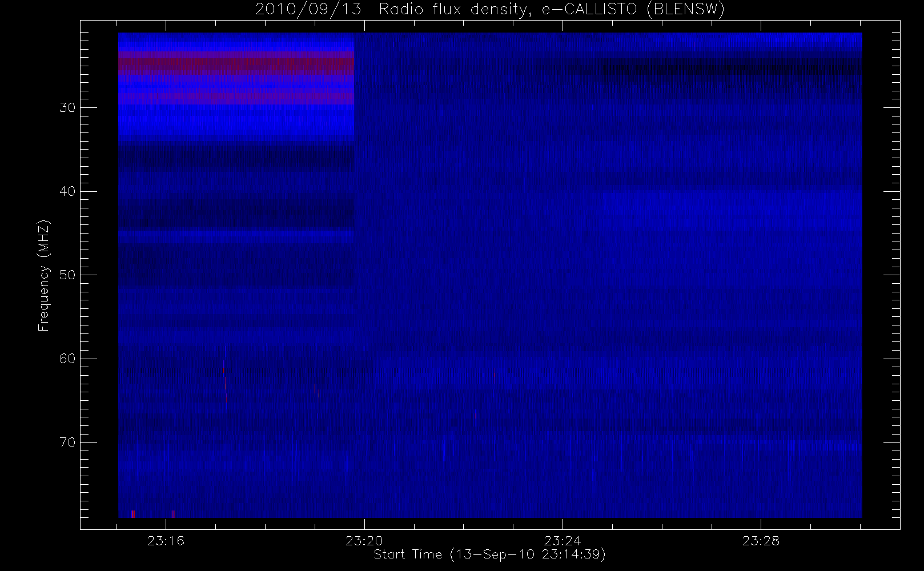Click the 23:16 time tick label
This screenshot has height=571, width=924.
166,541
